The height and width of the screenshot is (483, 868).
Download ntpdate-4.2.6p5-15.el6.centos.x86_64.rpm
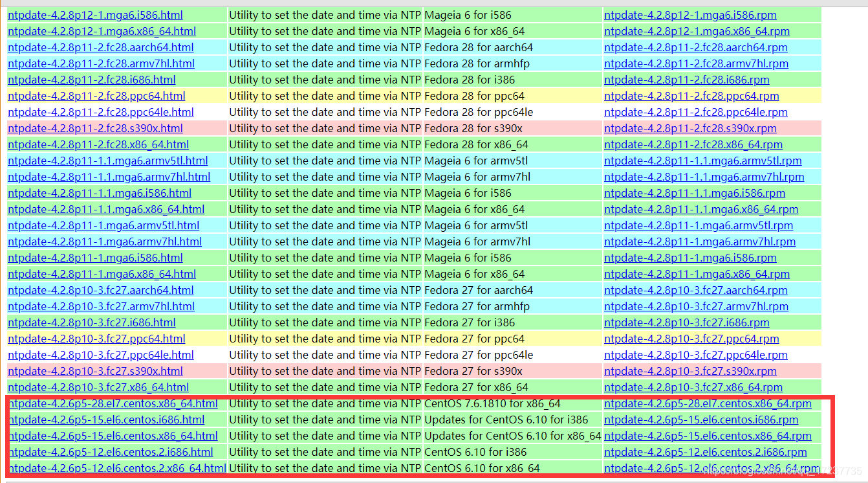(708, 436)
